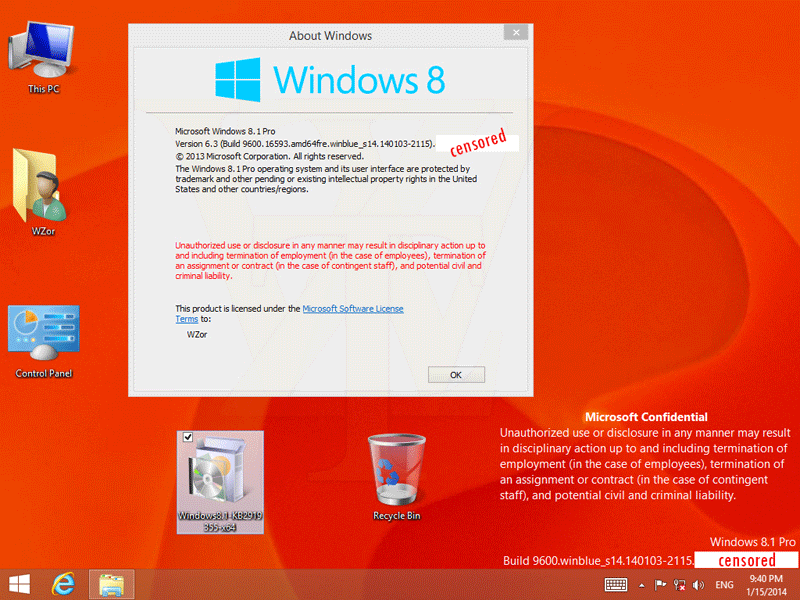This screenshot has width=800, height=600.
Task: Show hidden icons in system tray
Action: [643, 584]
